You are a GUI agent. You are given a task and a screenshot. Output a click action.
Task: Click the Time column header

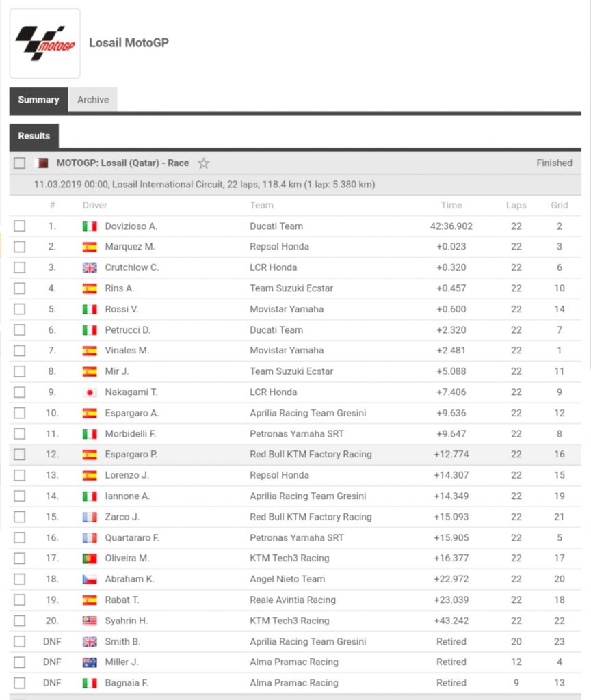point(451,205)
